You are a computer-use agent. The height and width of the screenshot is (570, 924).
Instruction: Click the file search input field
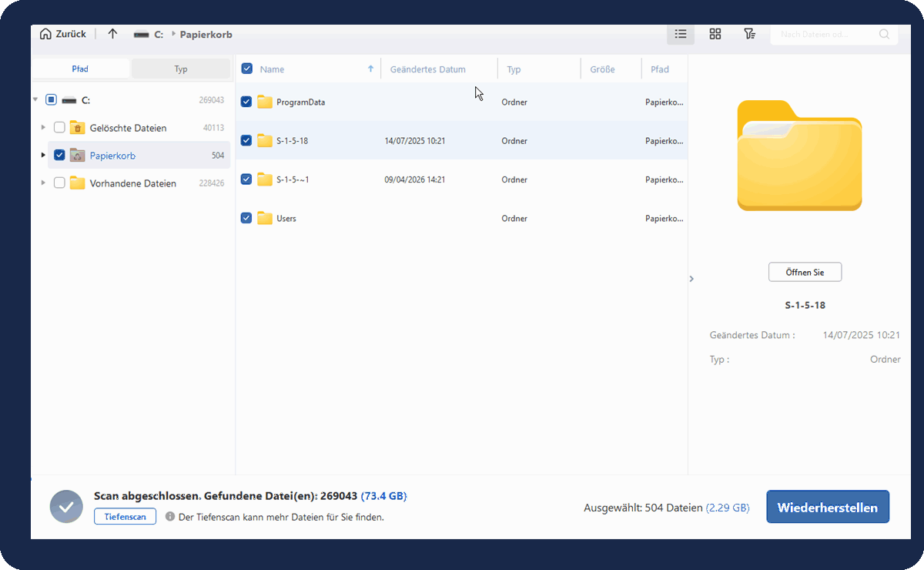(826, 34)
